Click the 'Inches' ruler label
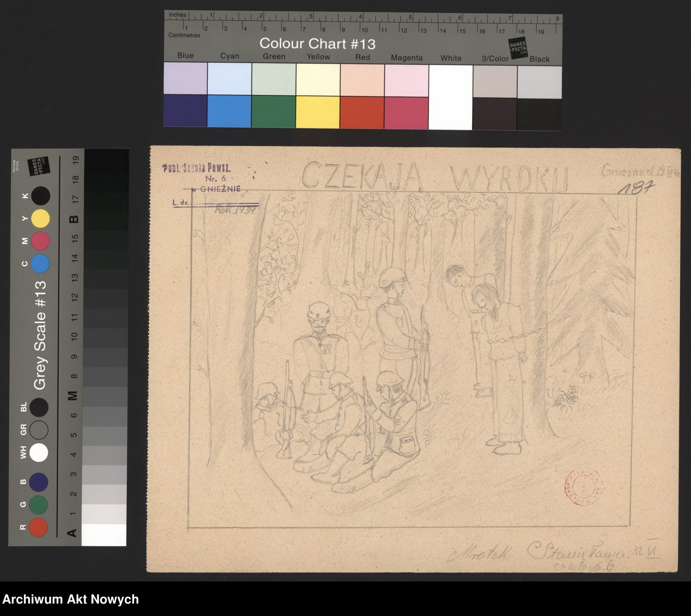 (x=177, y=15)
